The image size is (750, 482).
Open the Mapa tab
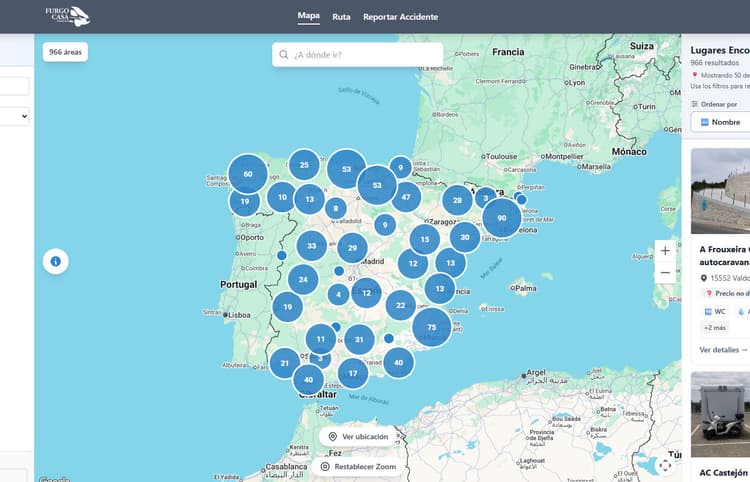(x=309, y=16)
